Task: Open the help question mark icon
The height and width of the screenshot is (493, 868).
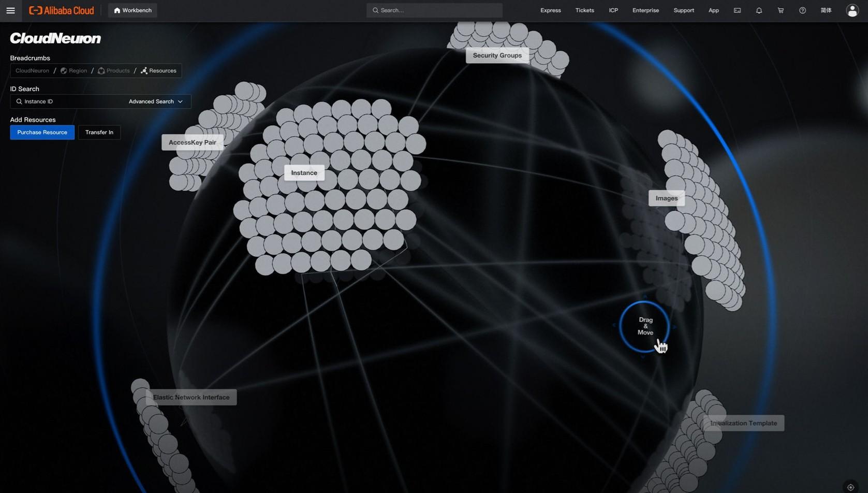Action: point(802,10)
